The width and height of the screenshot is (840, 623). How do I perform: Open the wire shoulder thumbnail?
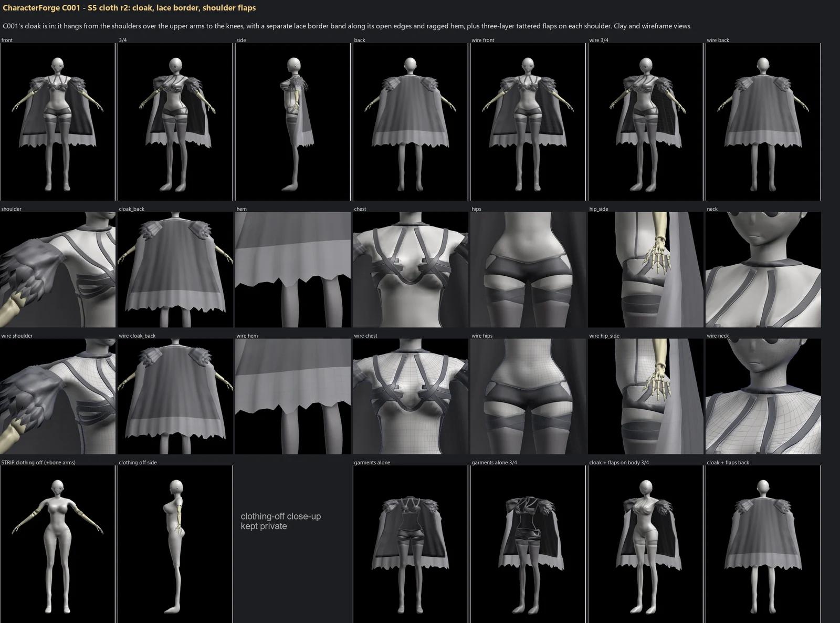coord(58,396)
